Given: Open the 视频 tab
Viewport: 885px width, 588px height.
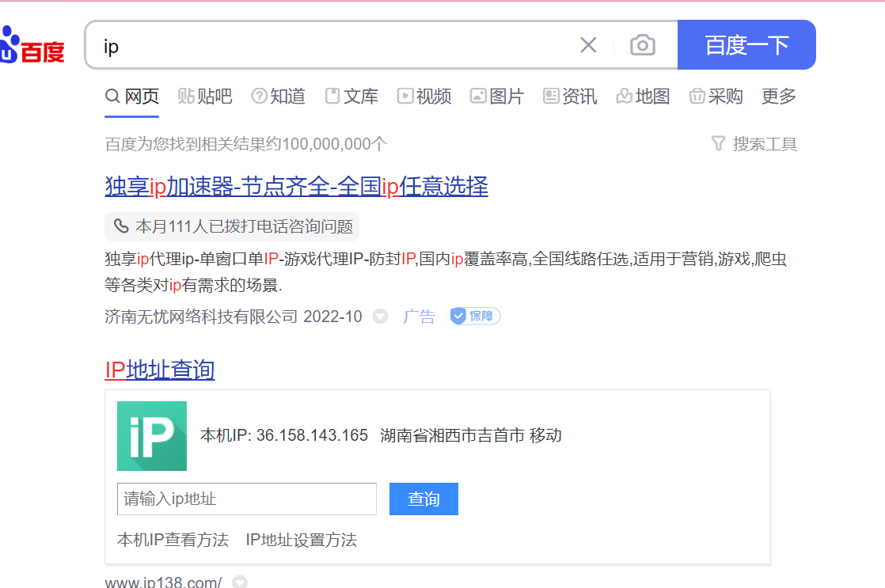Looking at the screenshot, I should tap(424, 97).
